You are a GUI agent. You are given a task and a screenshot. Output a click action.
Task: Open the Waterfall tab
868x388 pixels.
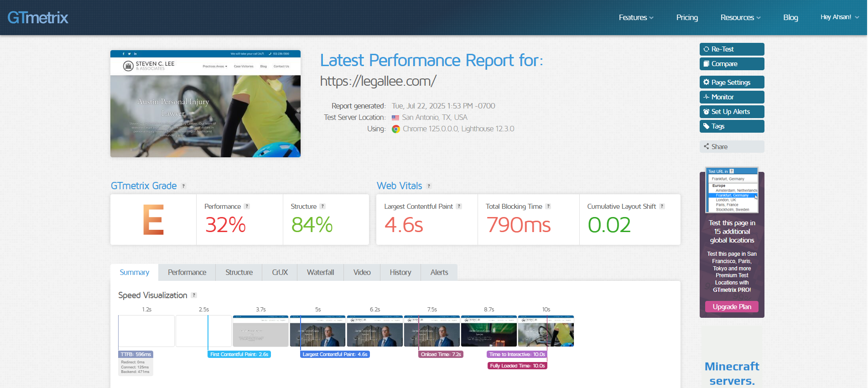tap(320, 272)
